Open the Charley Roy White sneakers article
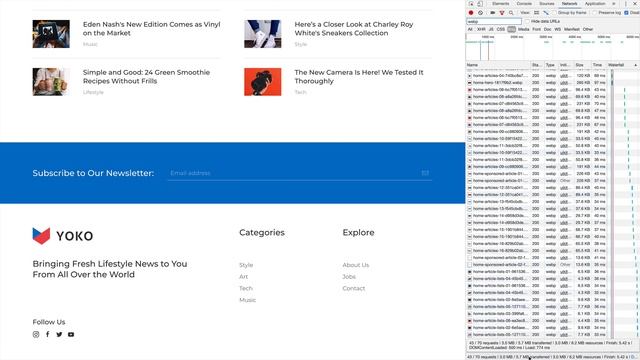This screenshot has height=360, width=640. click(x=354, y=29)
